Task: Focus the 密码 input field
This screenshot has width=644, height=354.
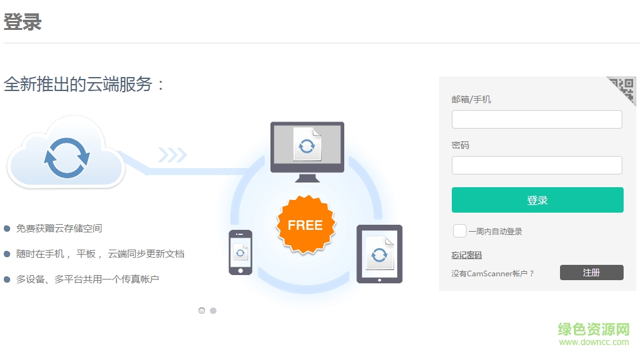Action: 537,166
